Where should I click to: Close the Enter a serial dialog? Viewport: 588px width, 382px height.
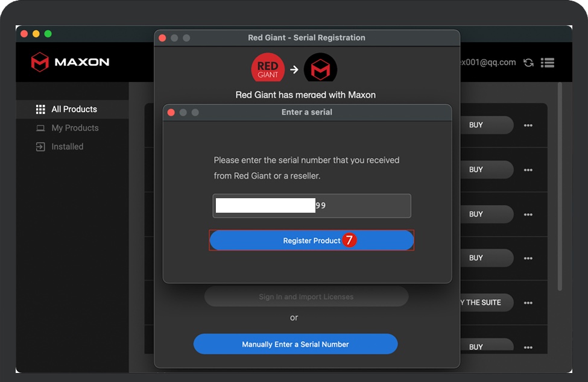point(171,112)
